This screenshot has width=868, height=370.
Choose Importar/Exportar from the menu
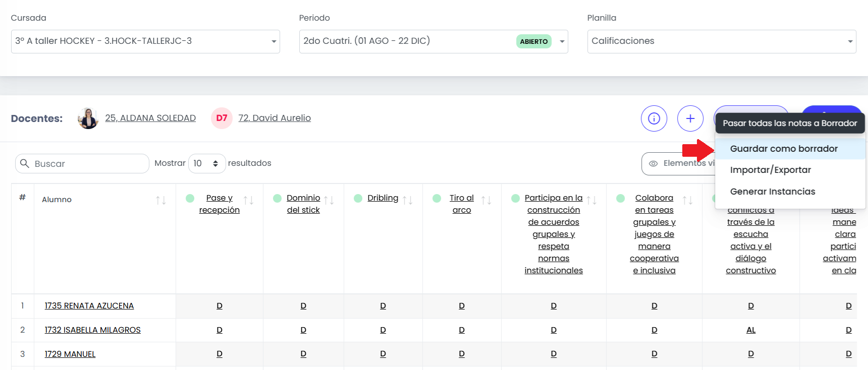(x=790, y=170)
